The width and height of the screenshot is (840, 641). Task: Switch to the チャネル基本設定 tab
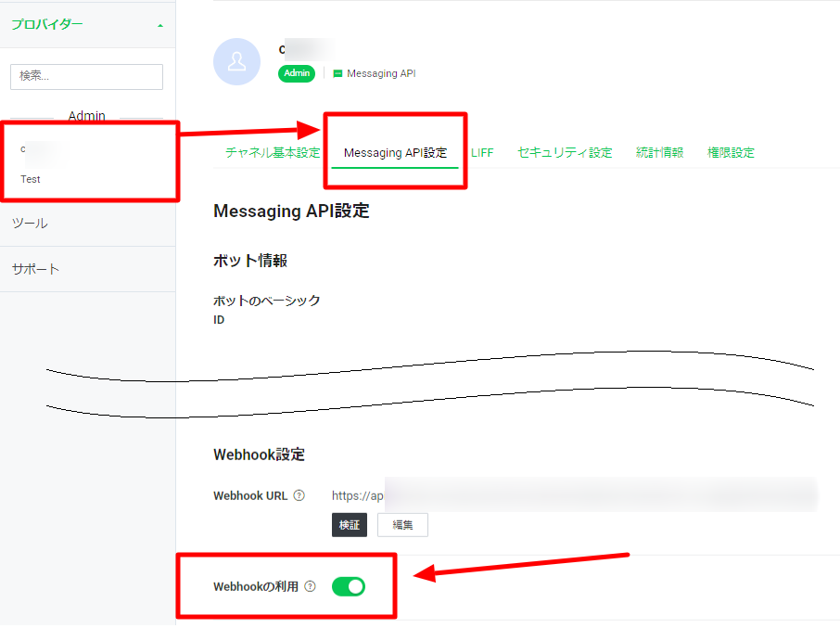[273, 153]
